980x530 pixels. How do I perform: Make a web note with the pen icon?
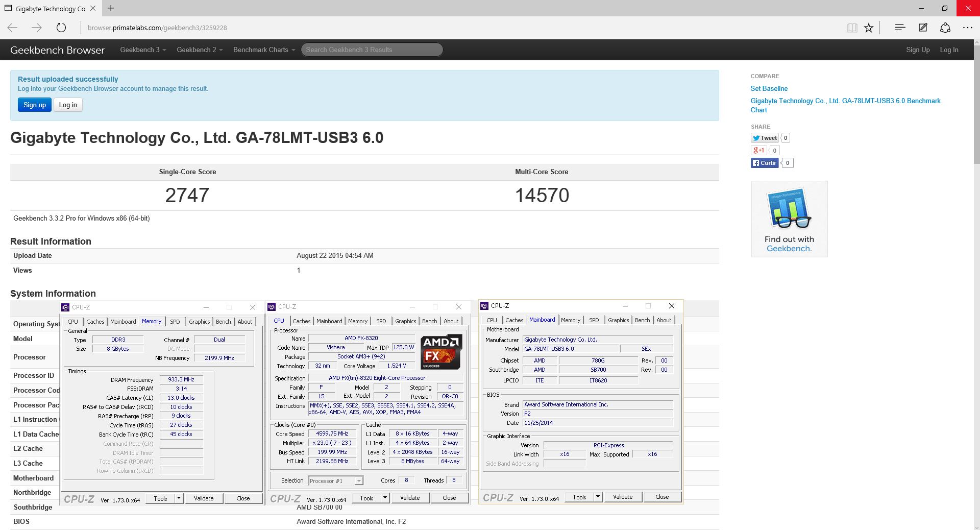[x=923, y=28]
